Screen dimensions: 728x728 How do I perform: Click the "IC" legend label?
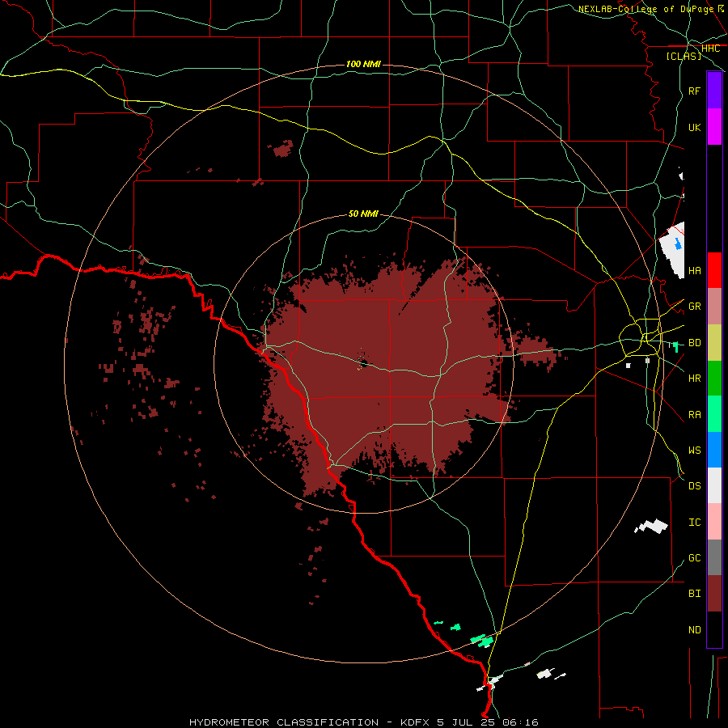(x=694, y=523)
